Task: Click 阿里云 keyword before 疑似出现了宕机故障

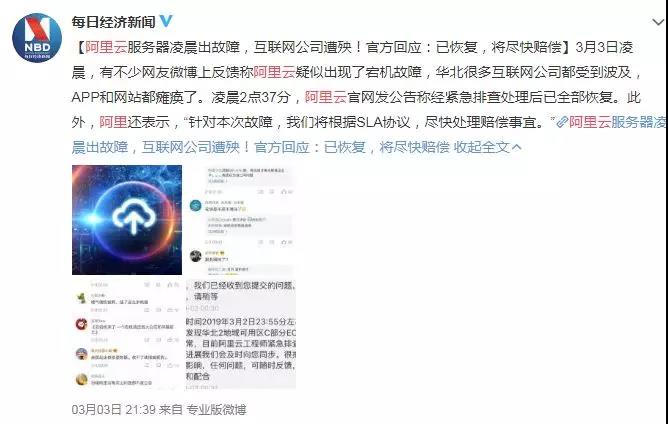Action: [274, 72]
